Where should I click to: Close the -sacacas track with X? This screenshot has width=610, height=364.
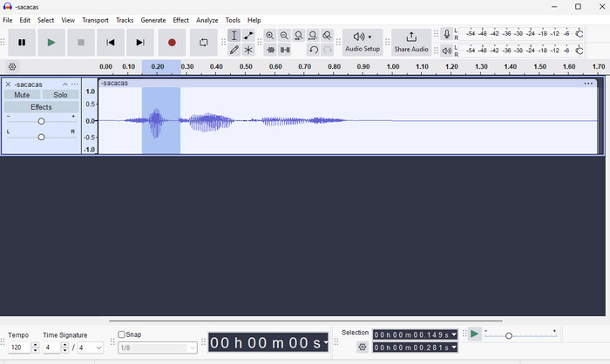(x=8, y=84)
